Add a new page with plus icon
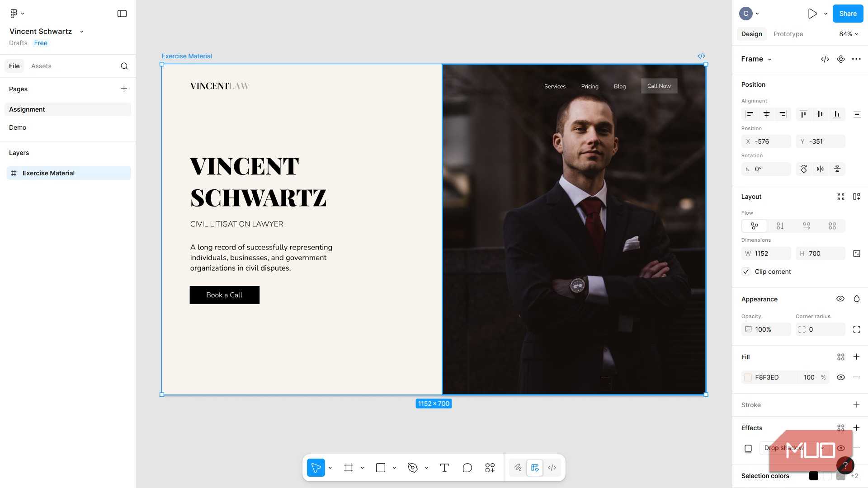This screenshot has width=868, height=488. (x=124, y=89)
